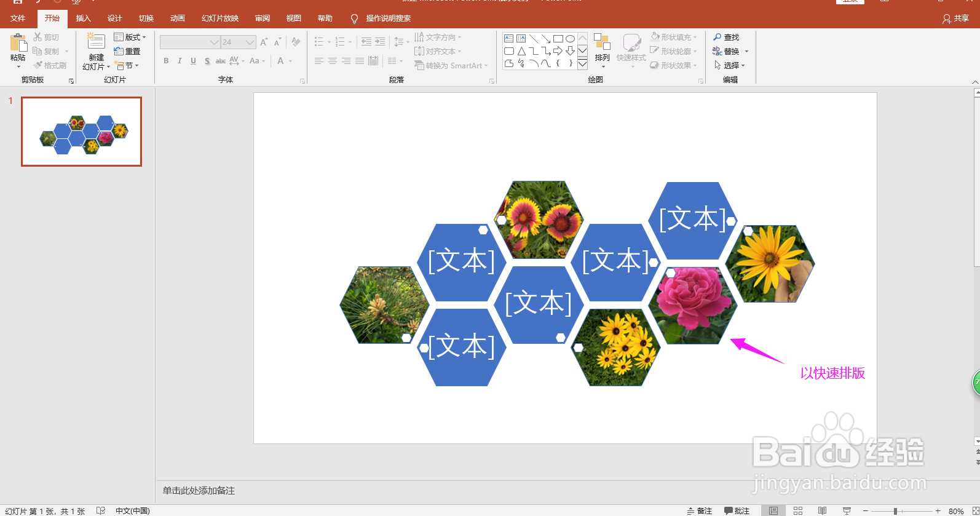This screenshot has height=516, width=980.
Task: Open the Layout (版式) dropdown
Action: [x=130, y=37]
